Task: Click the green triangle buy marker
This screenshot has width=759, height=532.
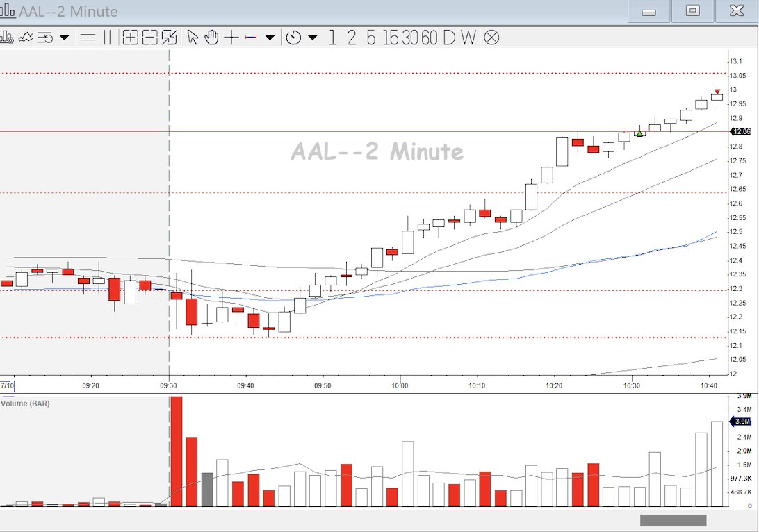Action: (639, 133)
